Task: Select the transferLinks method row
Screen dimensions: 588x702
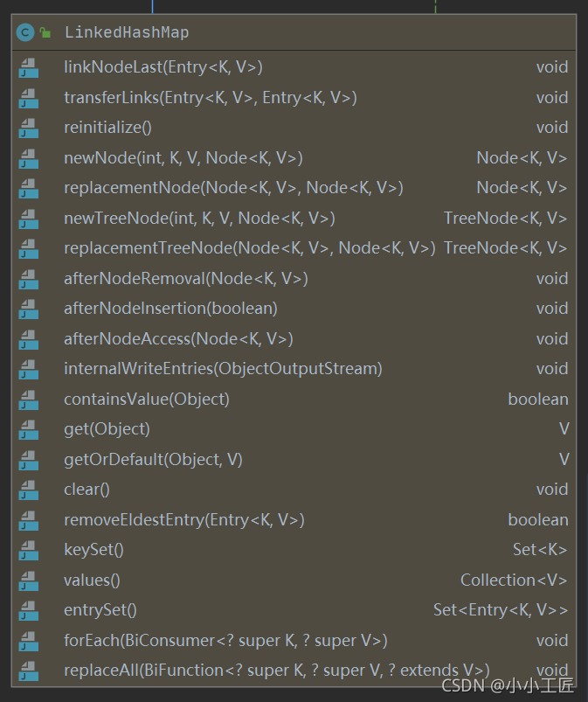Action: pos(210,98)
